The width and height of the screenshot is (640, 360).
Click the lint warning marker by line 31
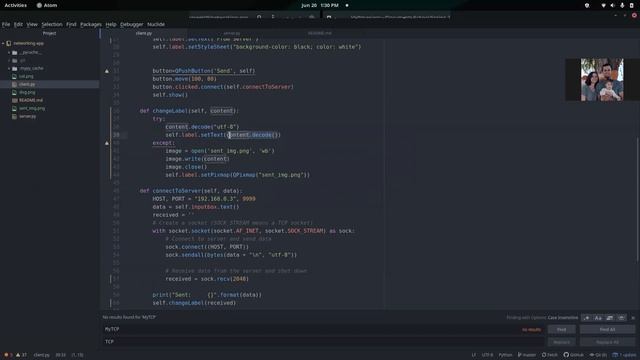click(x=107, y=71)
